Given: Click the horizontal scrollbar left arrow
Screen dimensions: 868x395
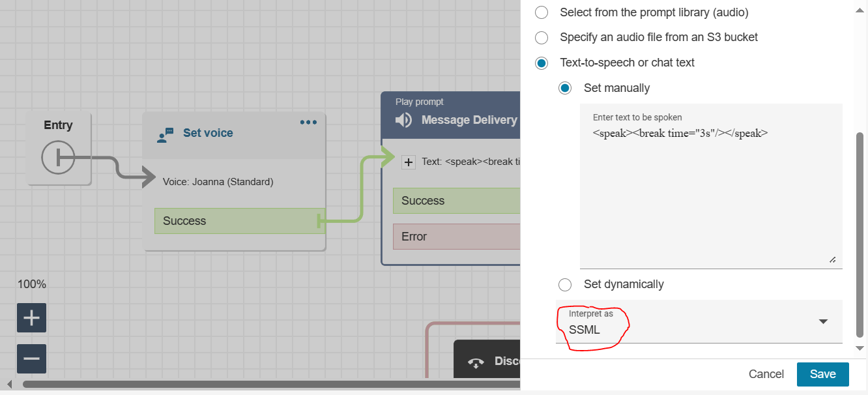Looking at the screenshot, I should pyautogui.click(x=8, y=384).
